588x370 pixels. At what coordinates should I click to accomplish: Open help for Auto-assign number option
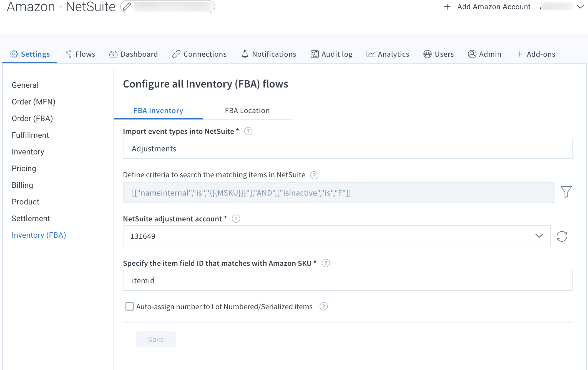(x=323, y=306)
